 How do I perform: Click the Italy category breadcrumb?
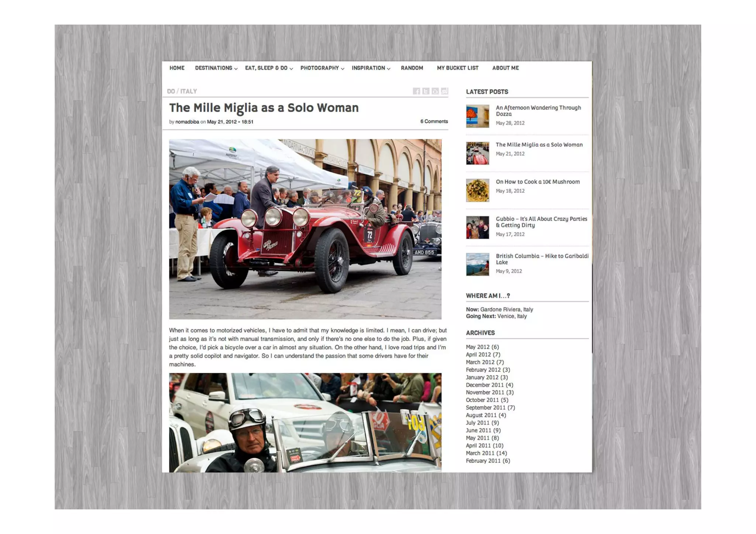(x=189, y=91)
